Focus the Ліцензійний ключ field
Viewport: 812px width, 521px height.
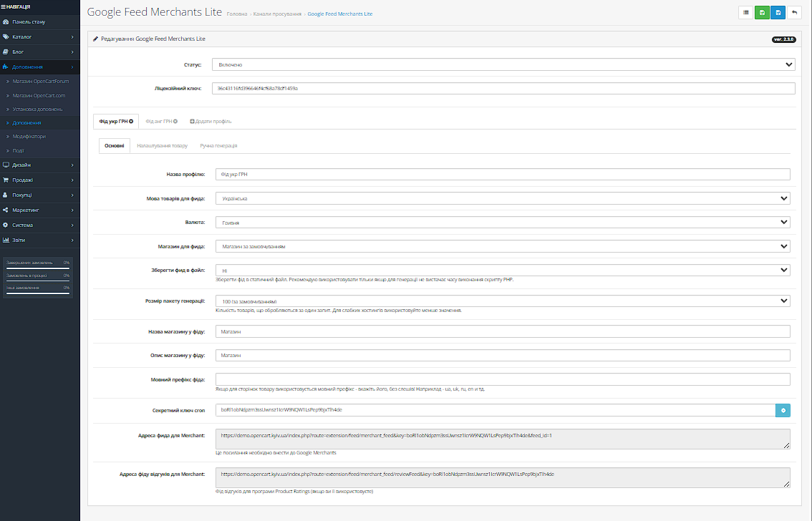[503, 89]
